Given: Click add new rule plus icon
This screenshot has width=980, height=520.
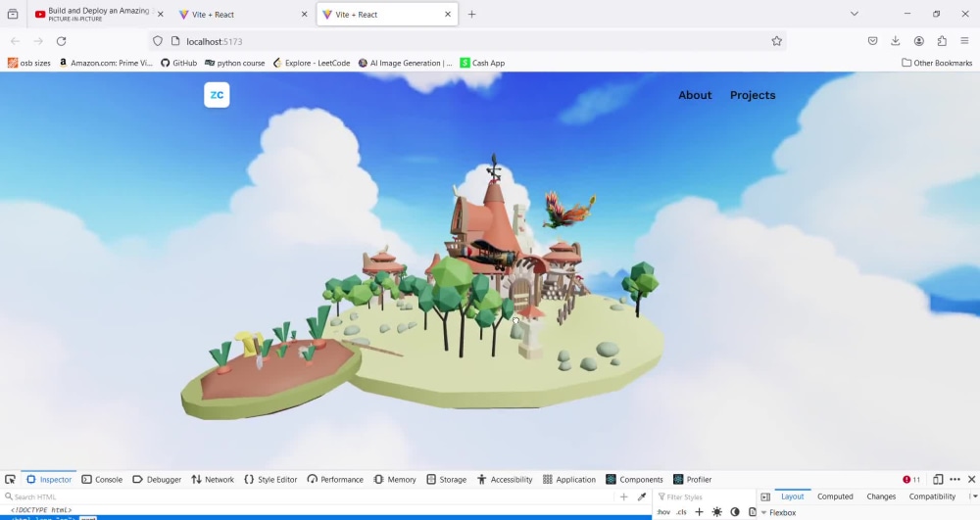Looking at the screenshot, I should click(699, 512).
